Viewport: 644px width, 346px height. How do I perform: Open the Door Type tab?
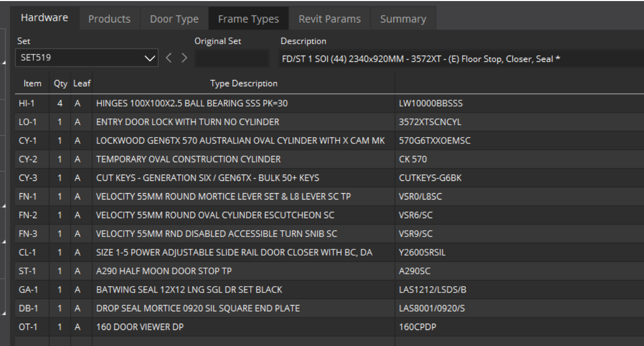click(174, 18)
